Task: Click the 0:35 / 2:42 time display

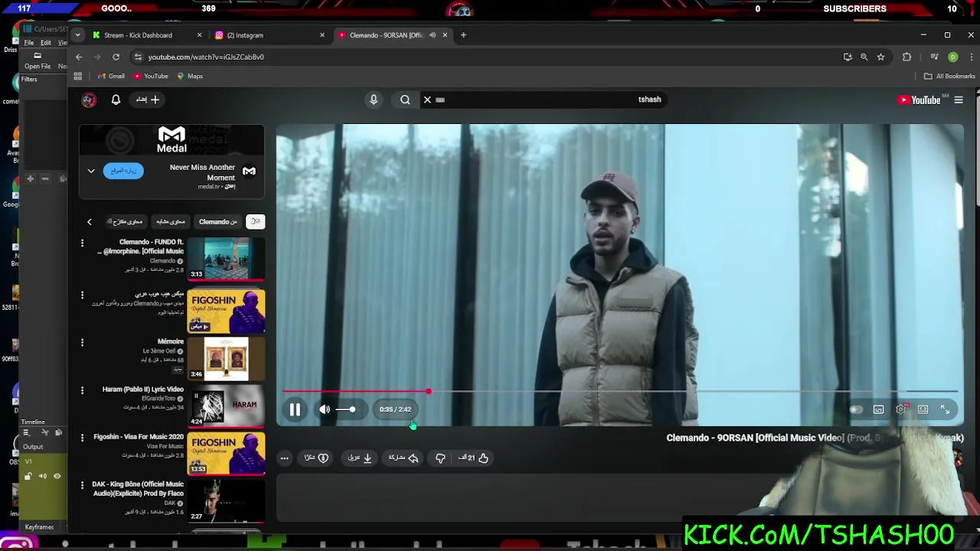Action: [395, 409]
